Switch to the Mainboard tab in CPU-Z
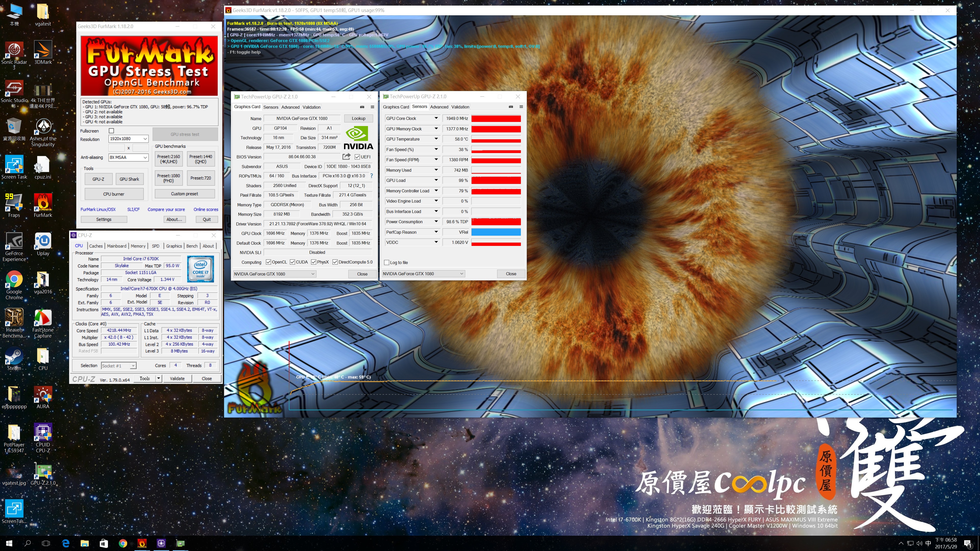 tap(116, 246)
